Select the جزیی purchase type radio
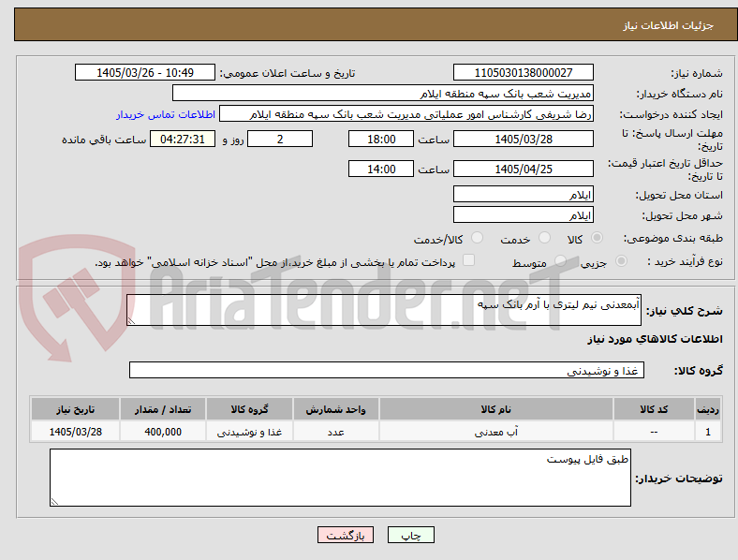Viewport: 738px width, 560px height. 621,260
